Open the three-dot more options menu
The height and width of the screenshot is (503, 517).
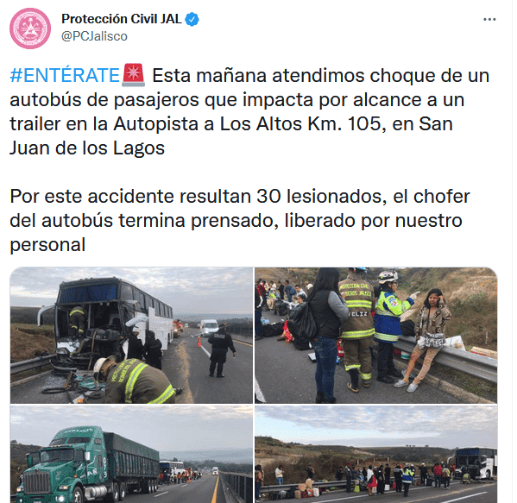tap(489, 20)
